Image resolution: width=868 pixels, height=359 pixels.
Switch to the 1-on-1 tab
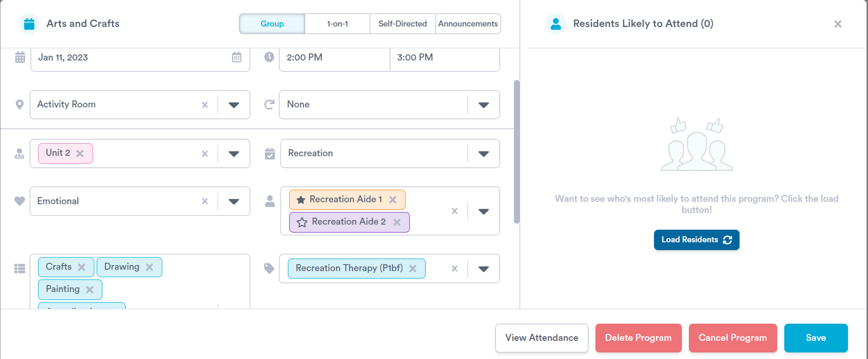click(337, 24)
